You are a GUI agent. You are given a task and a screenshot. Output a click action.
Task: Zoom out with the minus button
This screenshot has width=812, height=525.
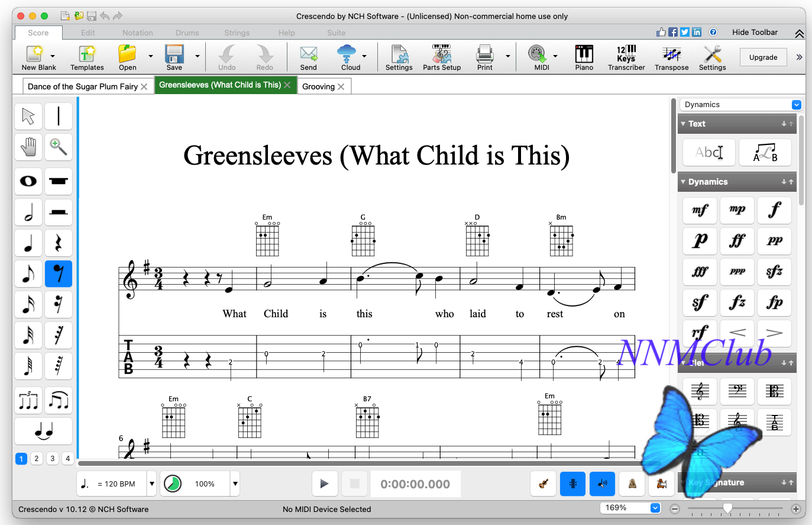675,508
